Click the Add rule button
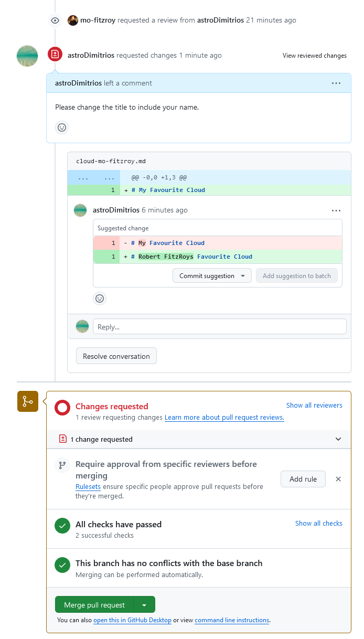Viewport: 364px width, 639px height. 303,479
